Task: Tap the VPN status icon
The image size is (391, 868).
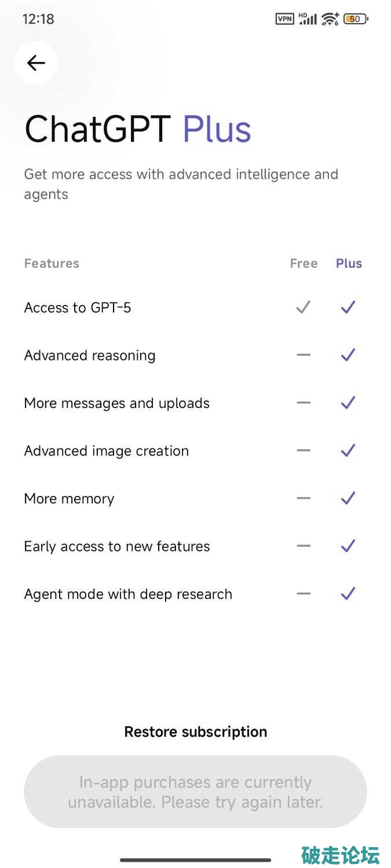Action: click(x=284, y=19)
